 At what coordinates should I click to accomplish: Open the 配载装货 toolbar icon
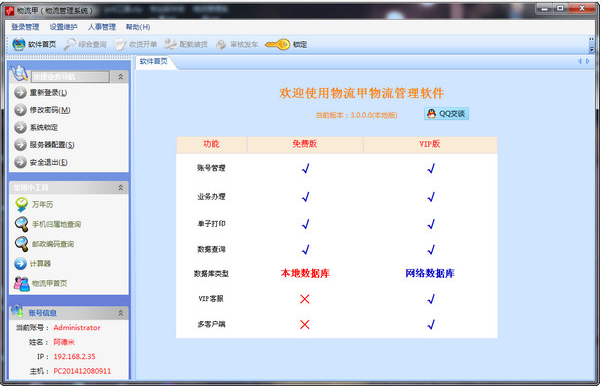tap(171, 44)
